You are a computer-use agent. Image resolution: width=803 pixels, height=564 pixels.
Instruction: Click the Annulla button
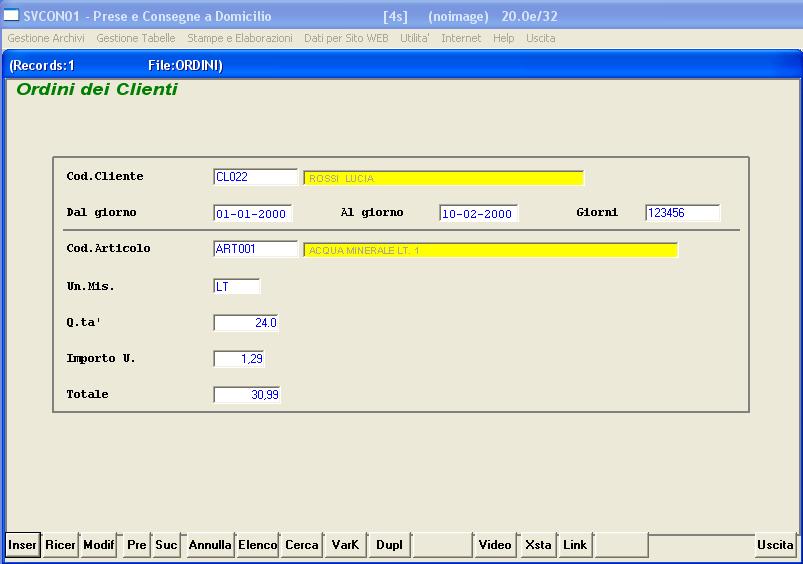pos(210,545)
